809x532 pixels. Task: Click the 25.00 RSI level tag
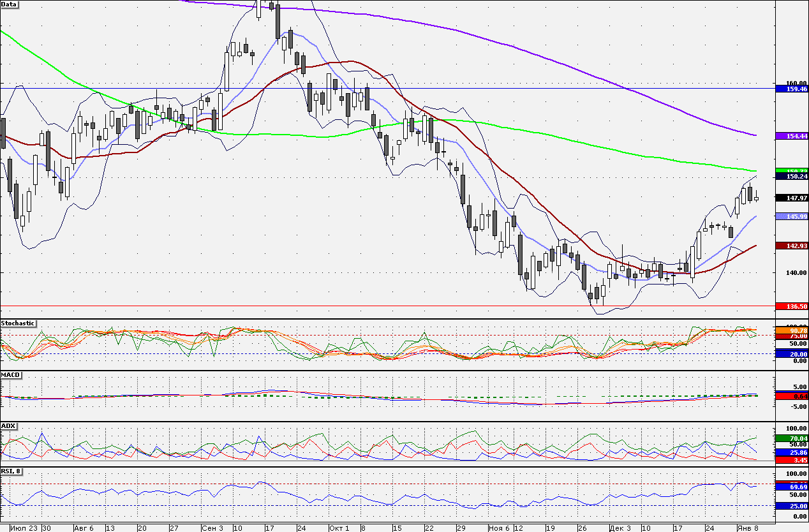coord(791,506)
